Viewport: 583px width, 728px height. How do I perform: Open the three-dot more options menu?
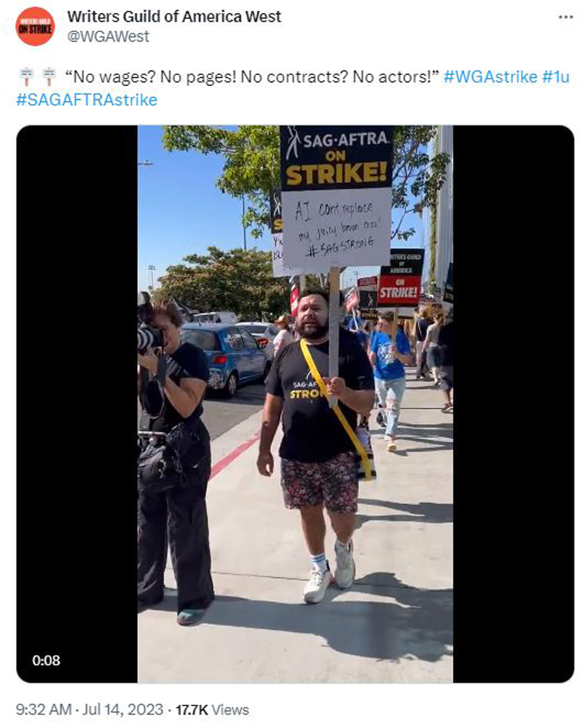566,17
